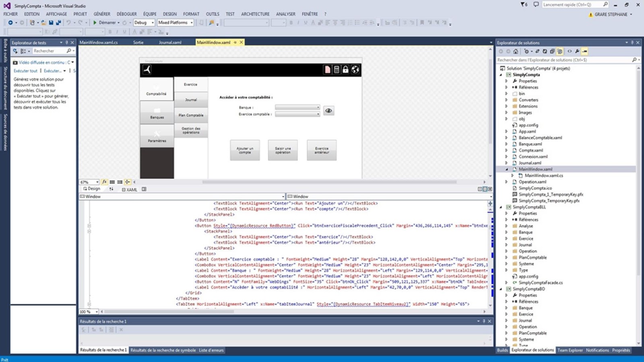Open Properties wrench icon in Solution Explorer
Screen dimensions: 644x362
(x=577, y=51)
